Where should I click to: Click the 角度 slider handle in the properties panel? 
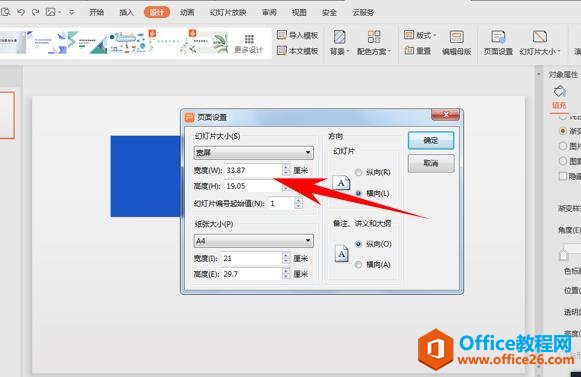[563, 255]
